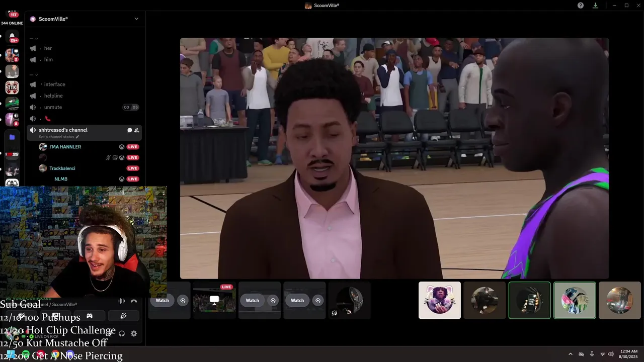Screen dimensions: 644x362
Task: Select the hooded avatar participant tile
Action: [x=350, y=300]
